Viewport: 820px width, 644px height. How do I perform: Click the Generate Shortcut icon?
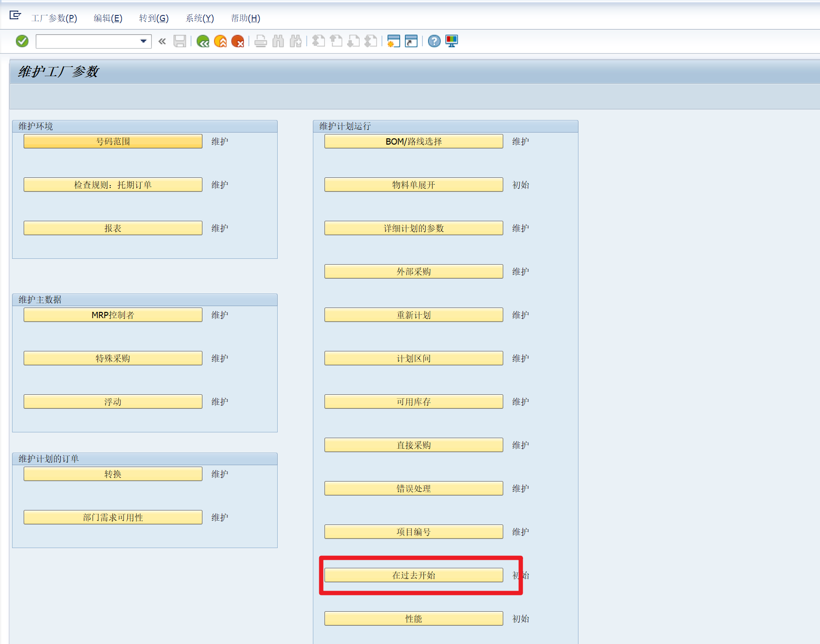[411, 41]
